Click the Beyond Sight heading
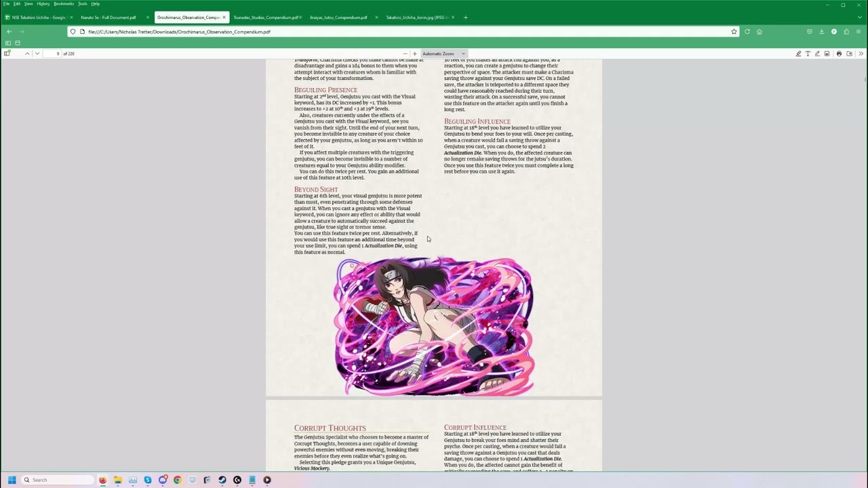 click(316, 189)
